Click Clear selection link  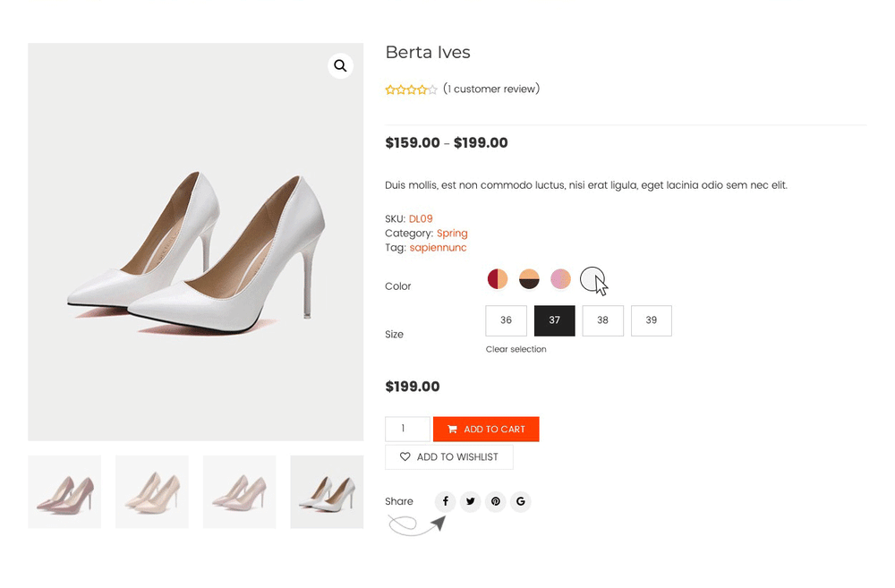[x=516, y=349]
